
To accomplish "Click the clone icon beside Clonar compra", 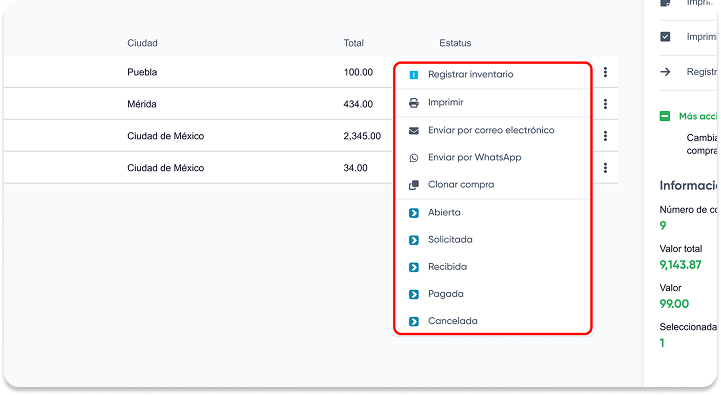I will click(x=414, y=185).
